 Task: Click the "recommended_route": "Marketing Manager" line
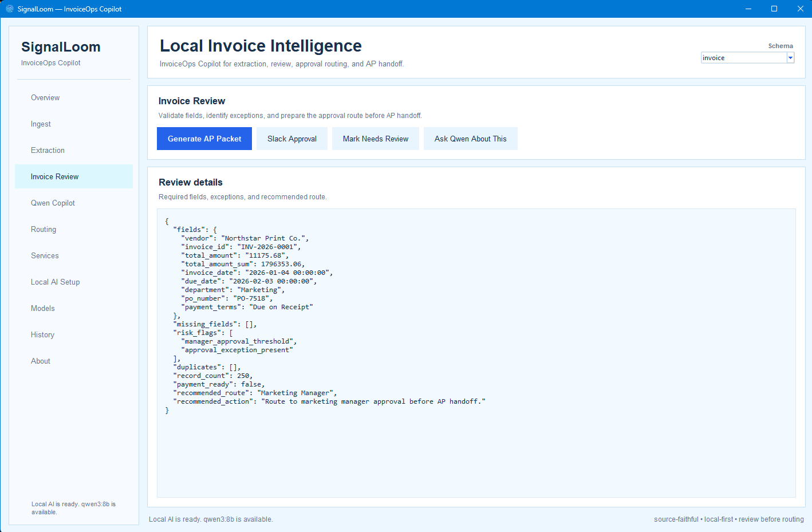(x=255, y=393)
